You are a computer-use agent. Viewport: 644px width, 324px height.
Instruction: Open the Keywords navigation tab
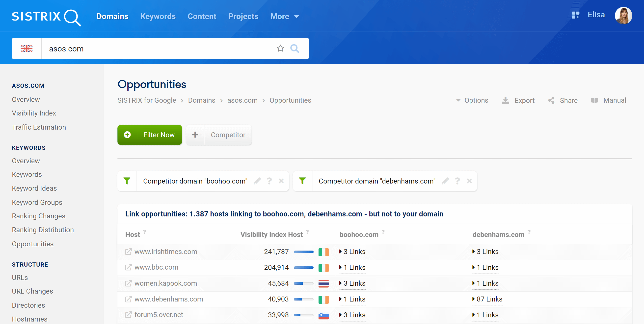point(158,17)
